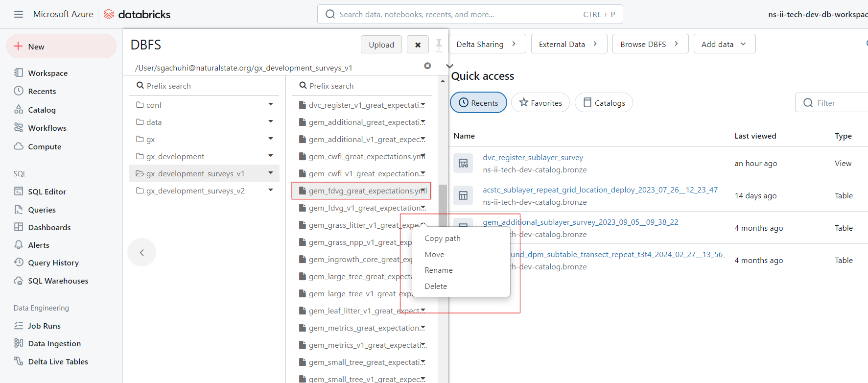
Task: Go to Catalog in sidebar
Action: pyautogui.click(x=42, y=110)
